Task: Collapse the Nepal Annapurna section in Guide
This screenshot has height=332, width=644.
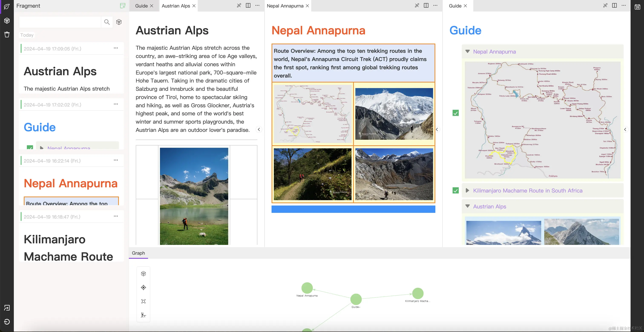Action: pyautogui.click(x=467, y=52)
